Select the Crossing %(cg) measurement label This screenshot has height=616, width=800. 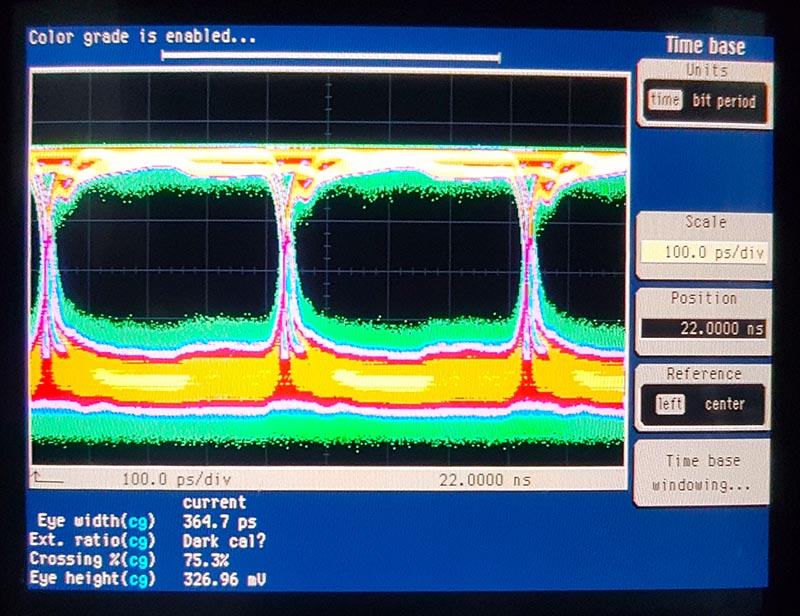93,559
